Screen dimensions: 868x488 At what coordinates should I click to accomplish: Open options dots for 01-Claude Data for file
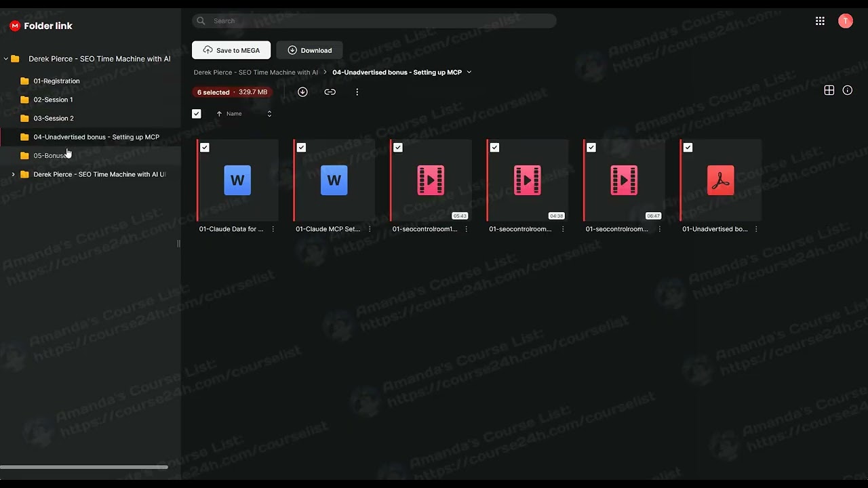pos(273,229)
